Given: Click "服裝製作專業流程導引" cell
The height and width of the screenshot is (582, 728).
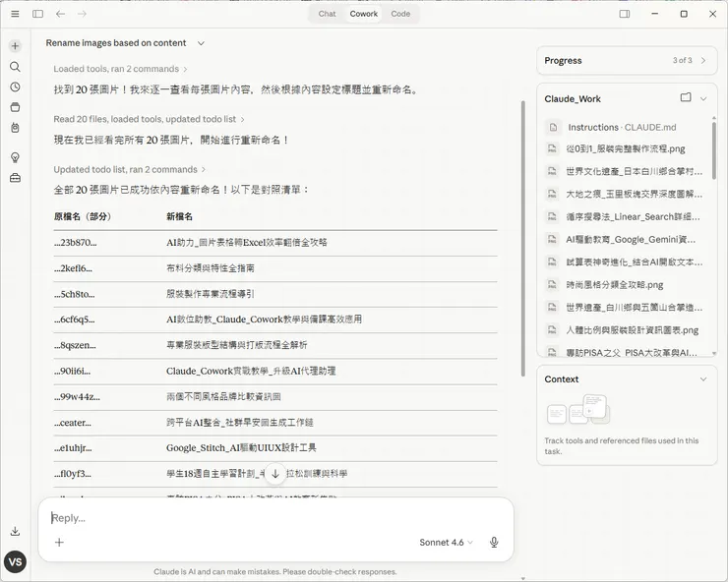Looking at the screenshot, I should tap(211, 294).
